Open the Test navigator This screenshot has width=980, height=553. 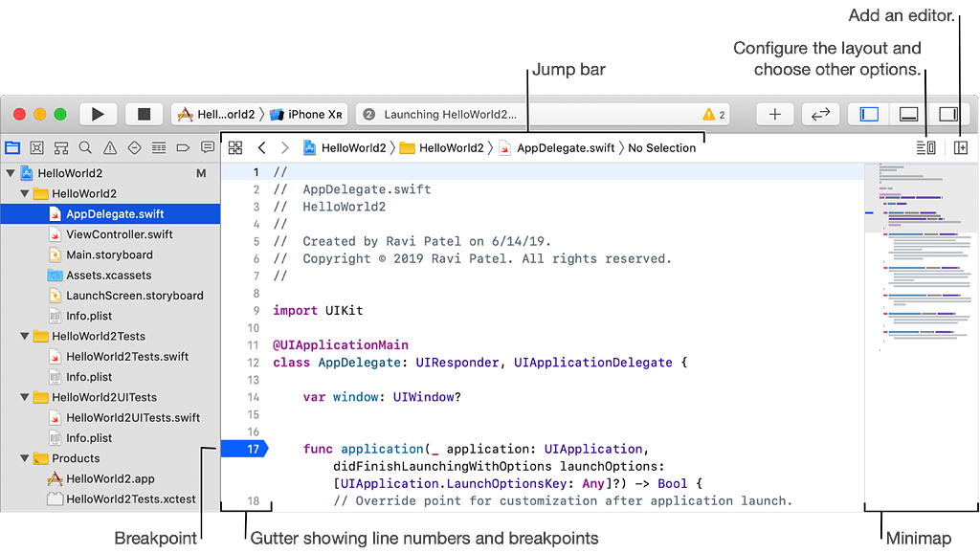coord(134,148)
